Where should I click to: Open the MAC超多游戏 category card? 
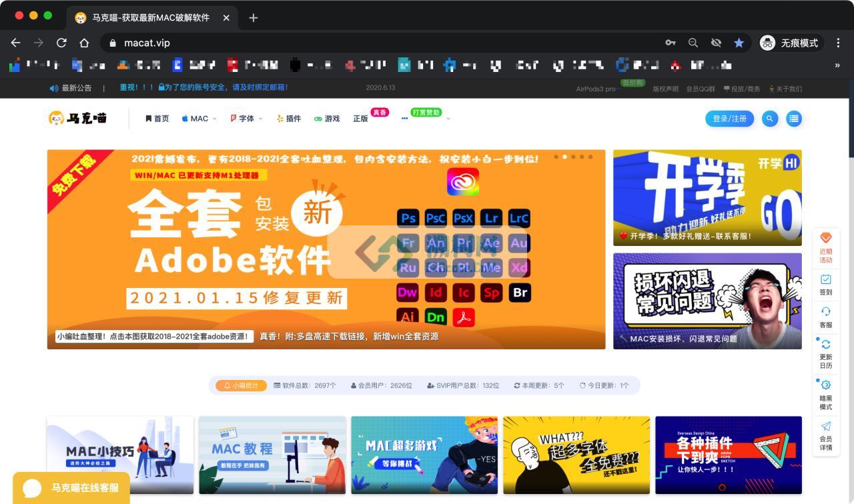(424, 455)
